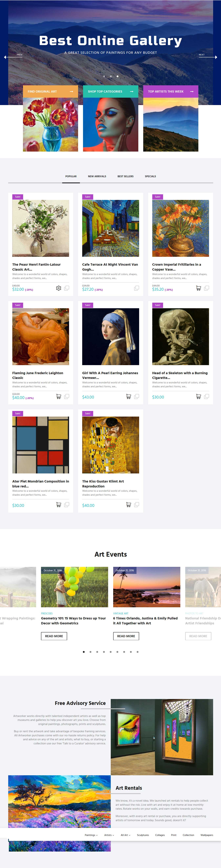Expand the Paintings dropdown menu
This screenshot has height=868, width=221.
pos(91,835)
